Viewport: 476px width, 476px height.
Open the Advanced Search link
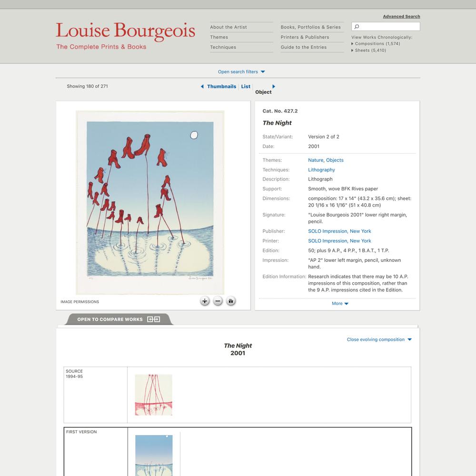click(401, 16)
